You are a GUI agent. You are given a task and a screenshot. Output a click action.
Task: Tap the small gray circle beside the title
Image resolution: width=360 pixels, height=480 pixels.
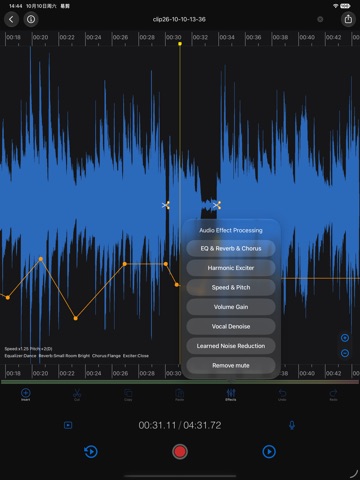coord(320,19)
